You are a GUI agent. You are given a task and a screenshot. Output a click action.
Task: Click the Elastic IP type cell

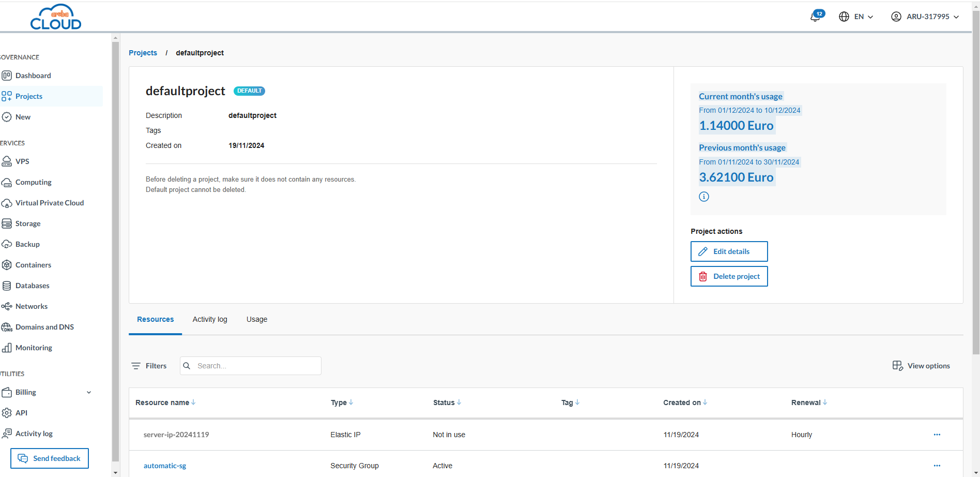pyautogui.click(x=345, y=435)
